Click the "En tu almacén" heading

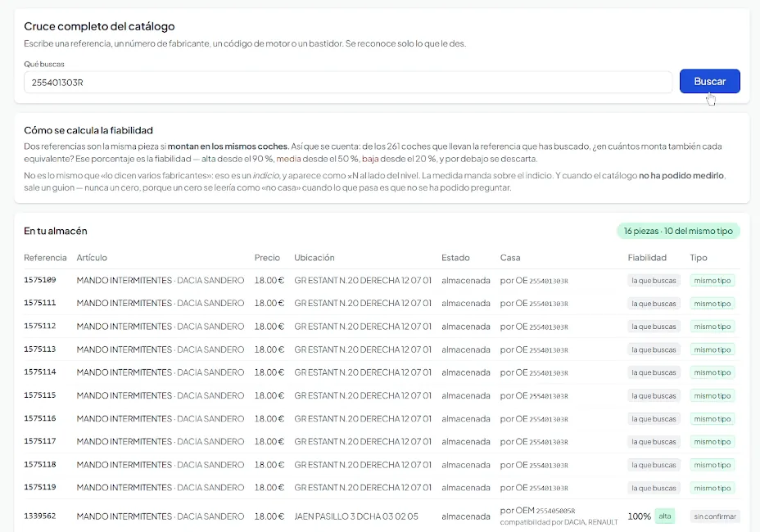click(x=55, y=231)
